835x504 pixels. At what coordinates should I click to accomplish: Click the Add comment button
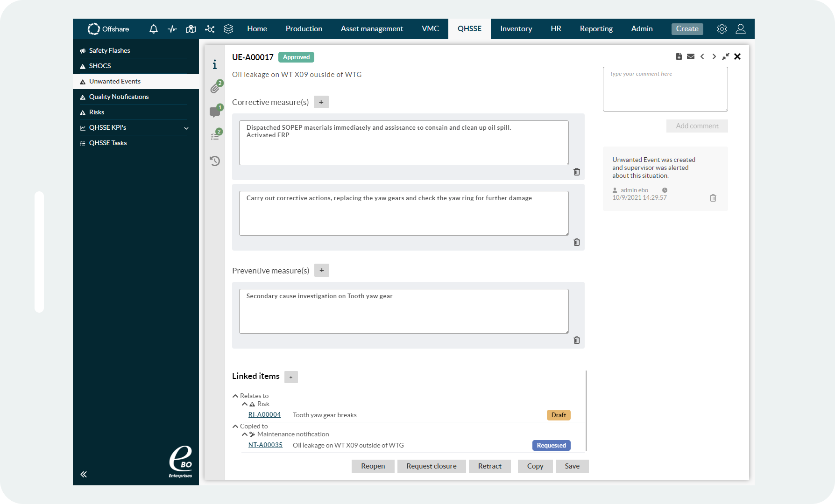(697, 126)
